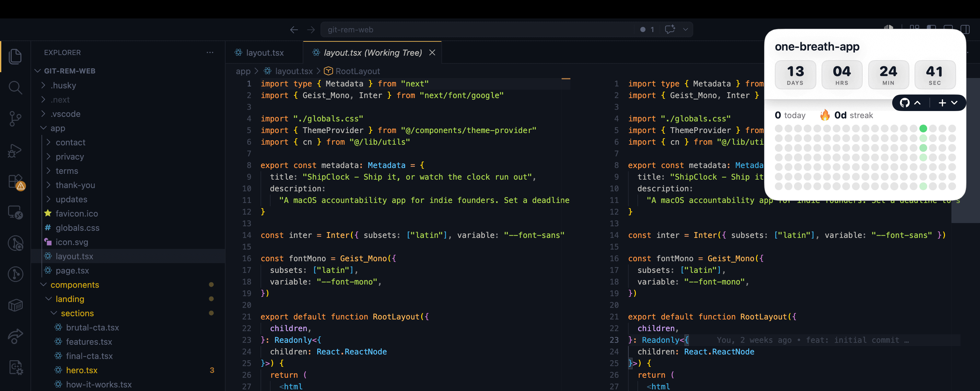
Task: Click the GitHub icon in the countdown widget
Action: point(905,103)
